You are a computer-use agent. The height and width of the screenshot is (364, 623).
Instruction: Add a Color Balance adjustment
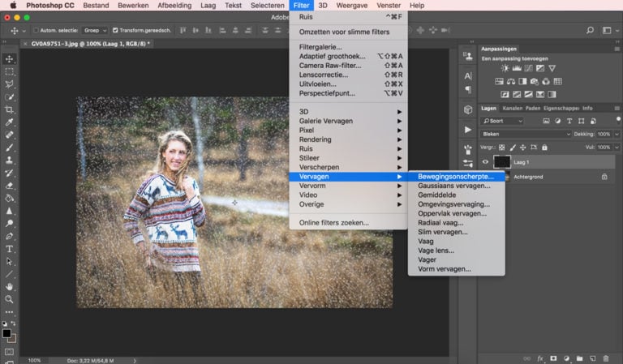point(511,81)
